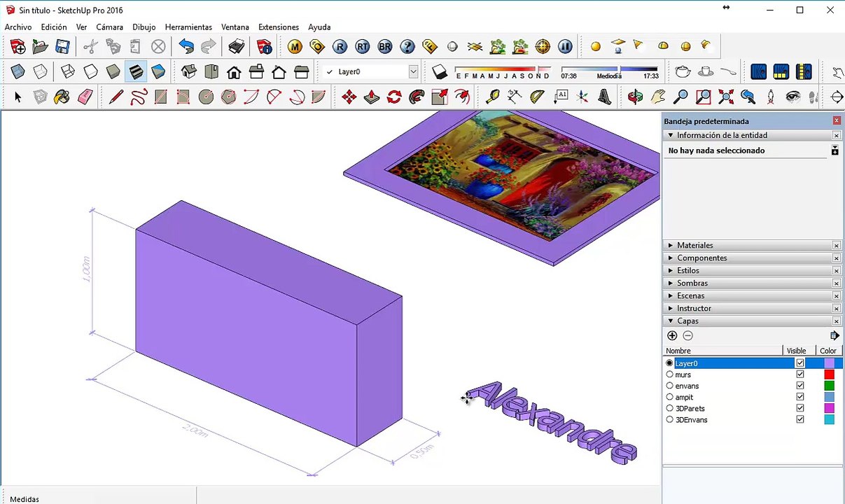Screen dimensions: 845x504
Task: Toggle visibility of envans layer
Action: pos(800,386)
